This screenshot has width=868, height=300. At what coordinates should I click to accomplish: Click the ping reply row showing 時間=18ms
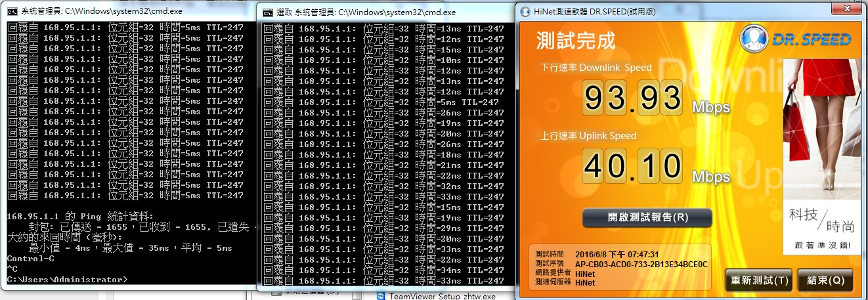click(x=383, y=155)
